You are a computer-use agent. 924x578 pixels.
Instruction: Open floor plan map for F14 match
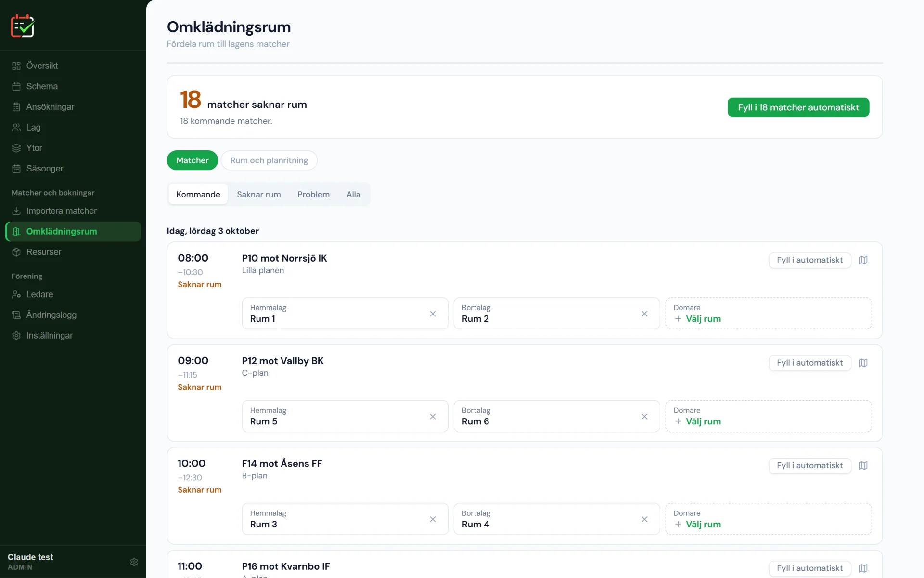click(x=863, y=466)
